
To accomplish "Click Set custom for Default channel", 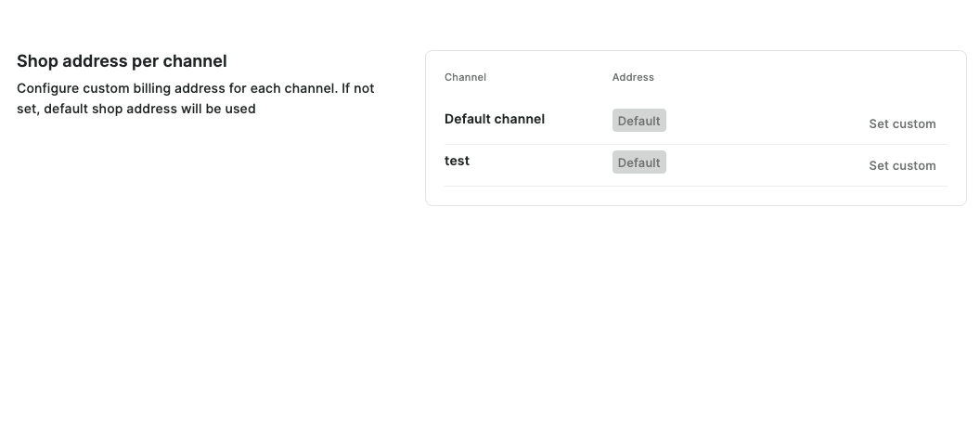I will point(901,123).
